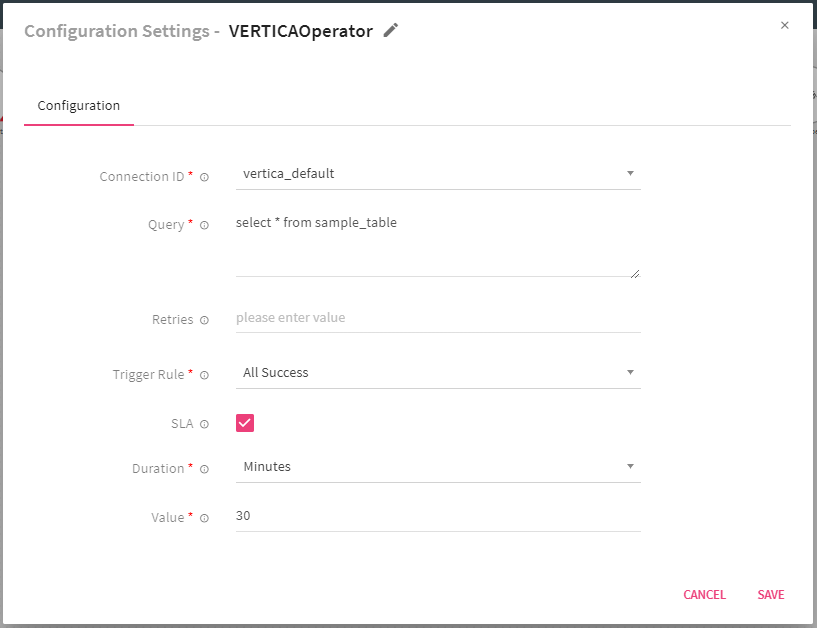Click the info icon beside Duration
Image resolution: width=817 pixels, height=628 pixels.
tap(204, 469)
